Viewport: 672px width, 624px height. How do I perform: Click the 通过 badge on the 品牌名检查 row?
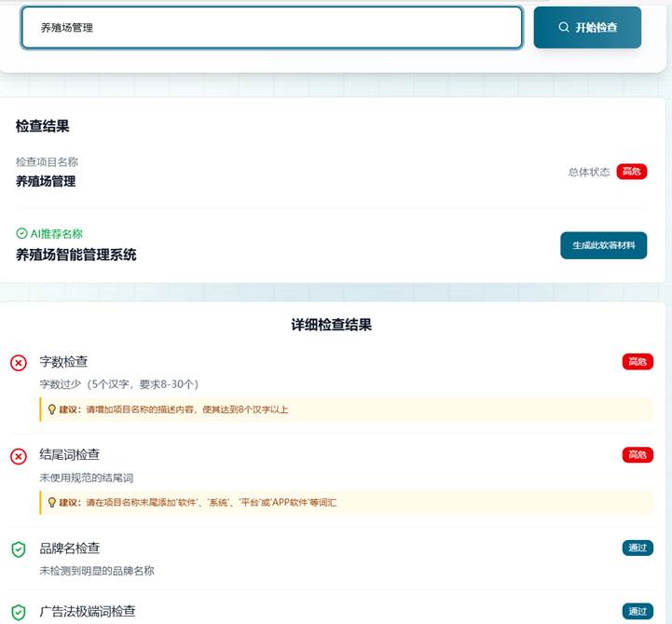coord(638,548)
